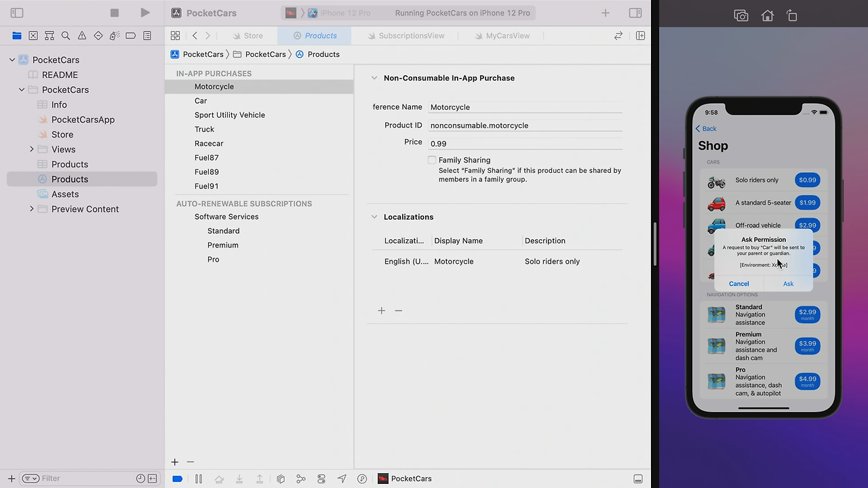Viewport: 868px width, 488px height.
Task: Add a new localization with plus
Action: (x=382, y=310)
